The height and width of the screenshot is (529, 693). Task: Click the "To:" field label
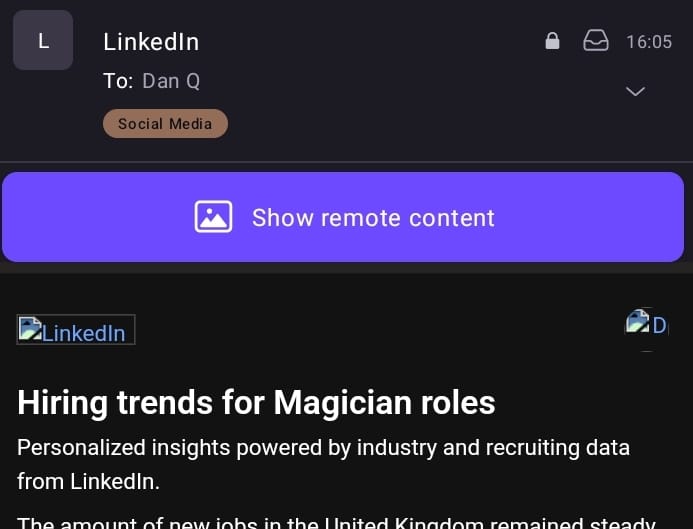117,82
